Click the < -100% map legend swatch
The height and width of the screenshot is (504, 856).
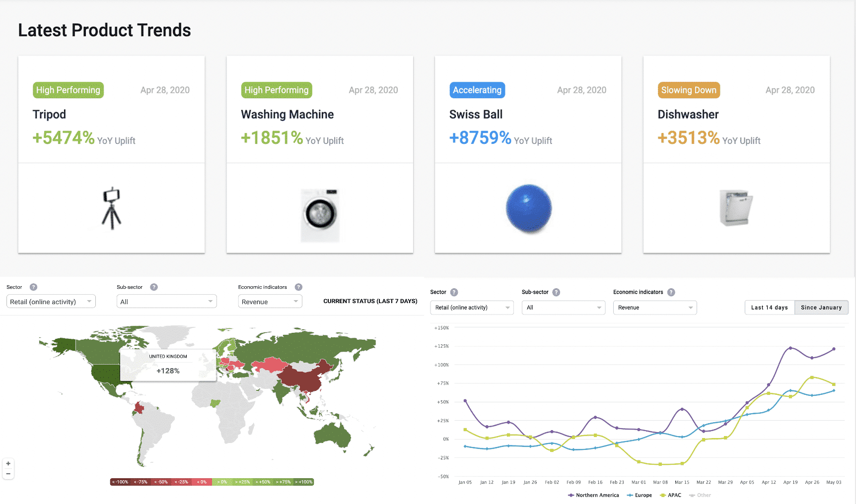coord(120,482)
